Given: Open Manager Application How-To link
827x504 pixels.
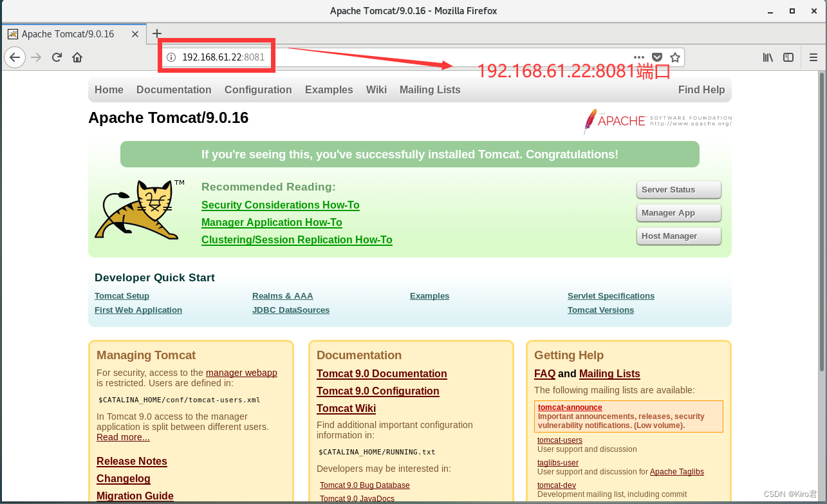Looking at the screenshot, I should [272, 223].
